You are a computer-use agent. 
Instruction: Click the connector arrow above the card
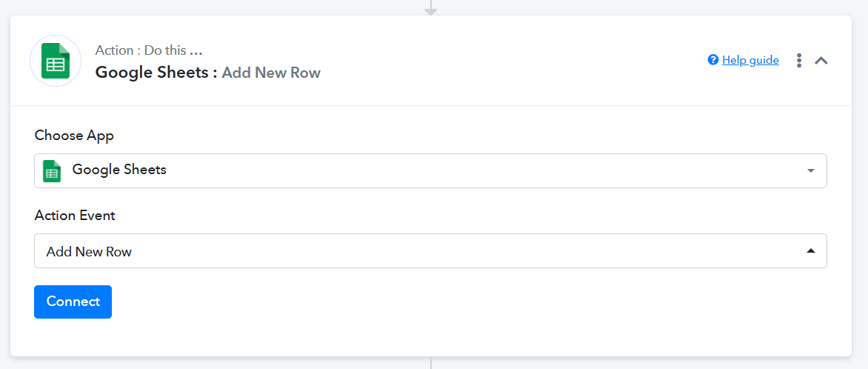(x=431, y=9)
